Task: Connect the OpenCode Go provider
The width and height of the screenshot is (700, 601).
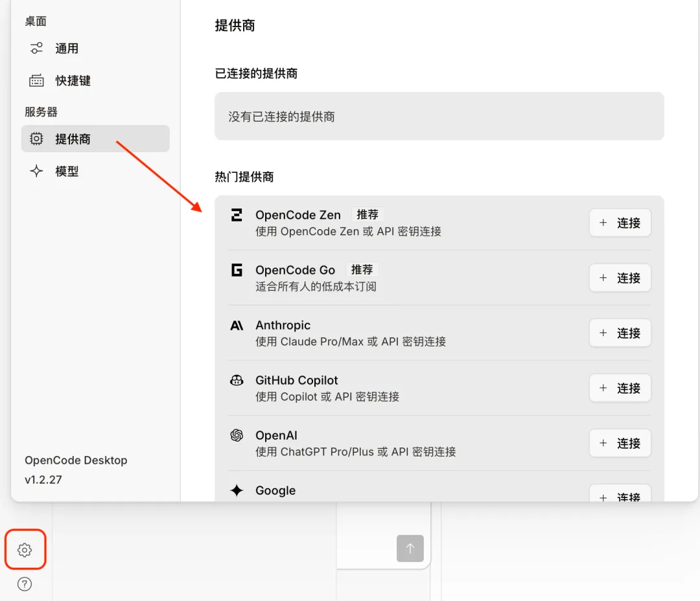Action: [x=620, y=278]
